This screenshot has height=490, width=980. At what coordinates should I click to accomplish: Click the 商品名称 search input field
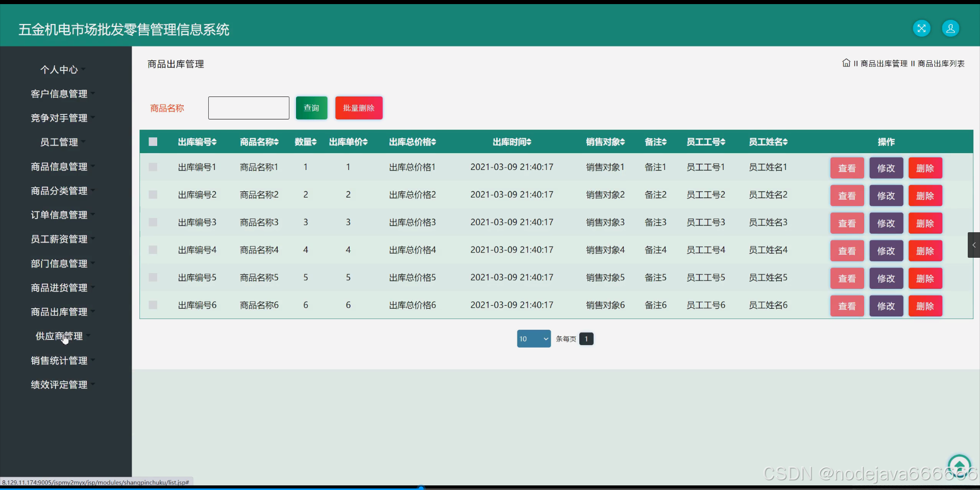[x=249, y=108]
